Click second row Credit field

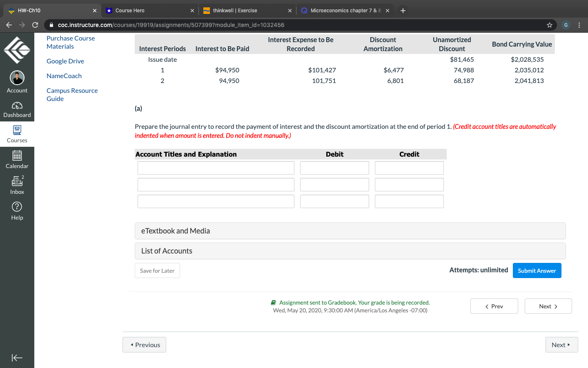409,185
